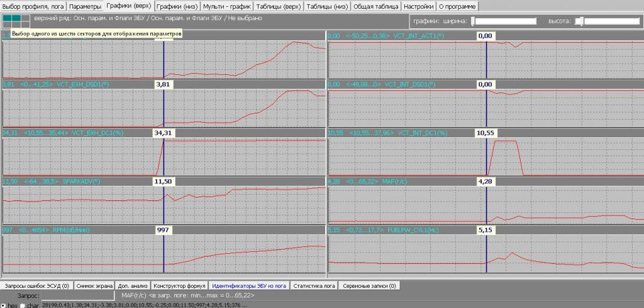Click the VCT_INT_DC1(%) graph header
644x308 pixels.
[486, 134]
